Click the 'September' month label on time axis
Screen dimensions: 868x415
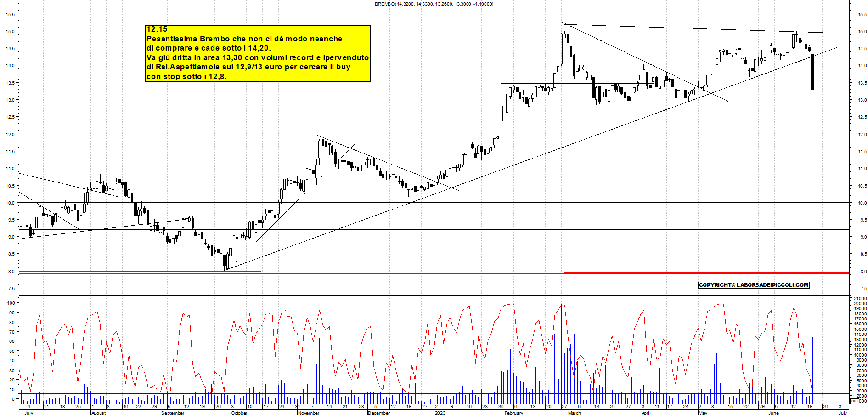pos(173,413)
